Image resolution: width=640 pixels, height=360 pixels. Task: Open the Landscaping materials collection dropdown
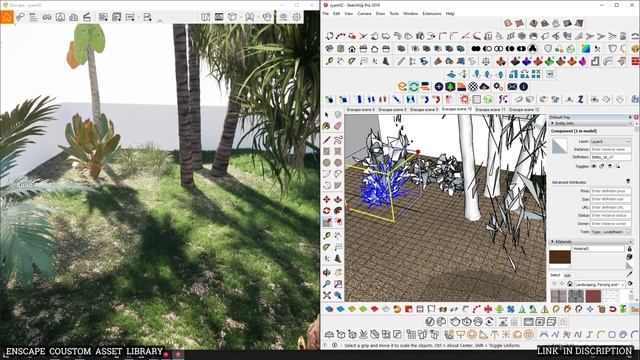(x=599, y=284)
